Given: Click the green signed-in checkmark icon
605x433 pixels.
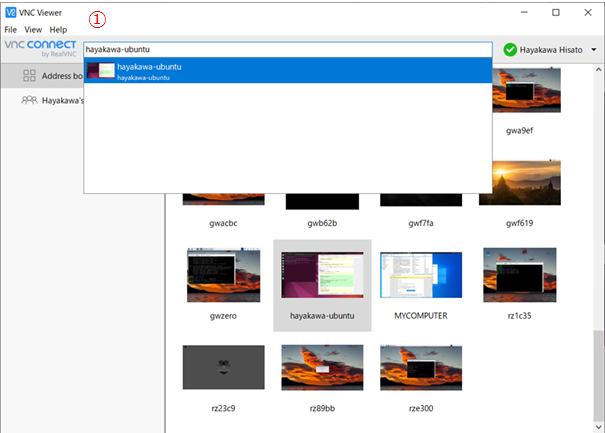Looking at the screenshot, I should 510,50.
